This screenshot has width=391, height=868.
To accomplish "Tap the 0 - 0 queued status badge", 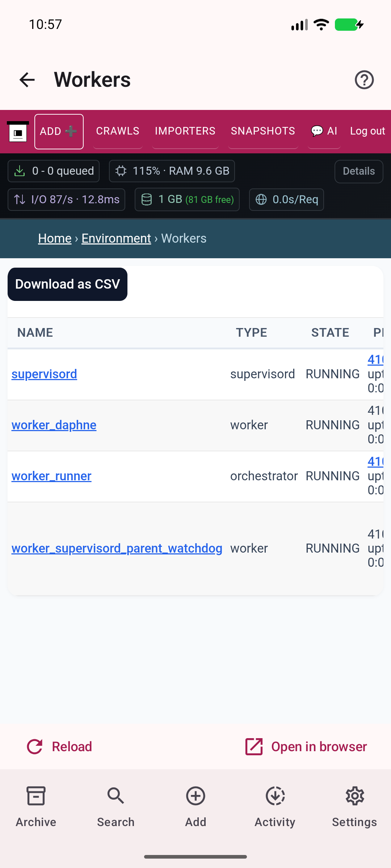I will point(54,171).
